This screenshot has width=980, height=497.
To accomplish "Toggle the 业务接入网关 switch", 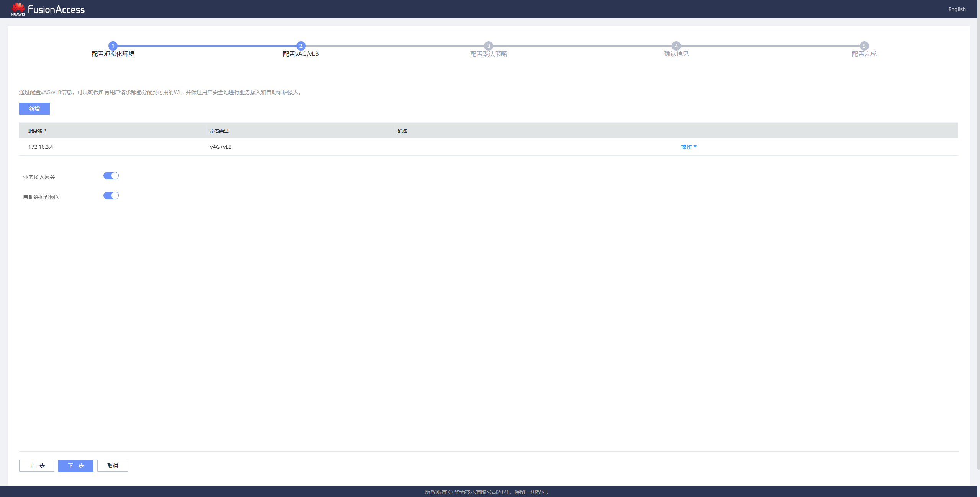I will (111, 176).
